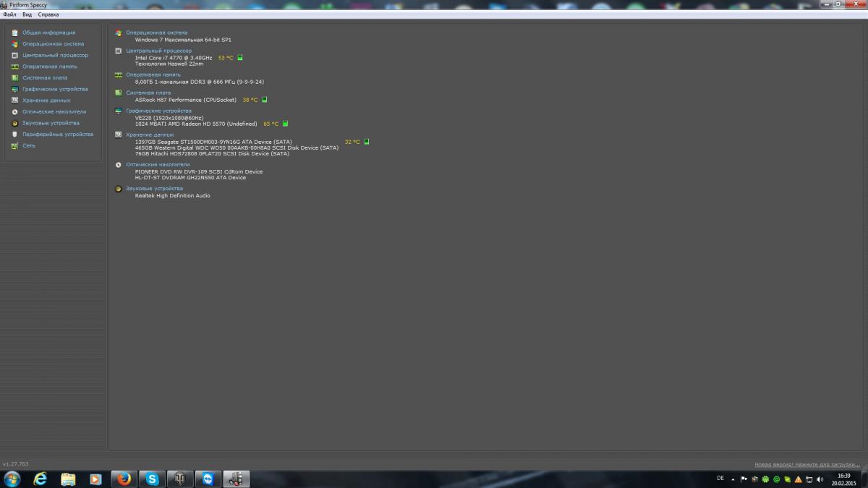Click the v1.27.703 version label
The height and width of the screenshot is (488, 868).
pyautogui.click(x=14, y=463)
